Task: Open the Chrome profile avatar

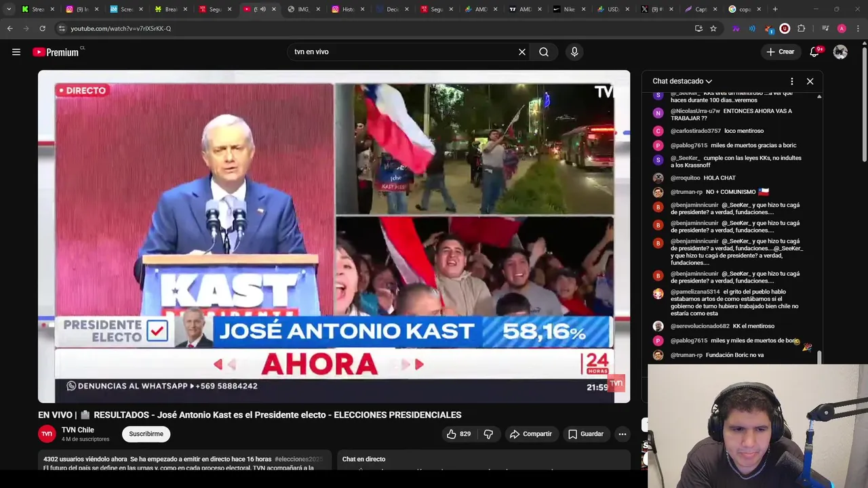Action: click(842, 28)
